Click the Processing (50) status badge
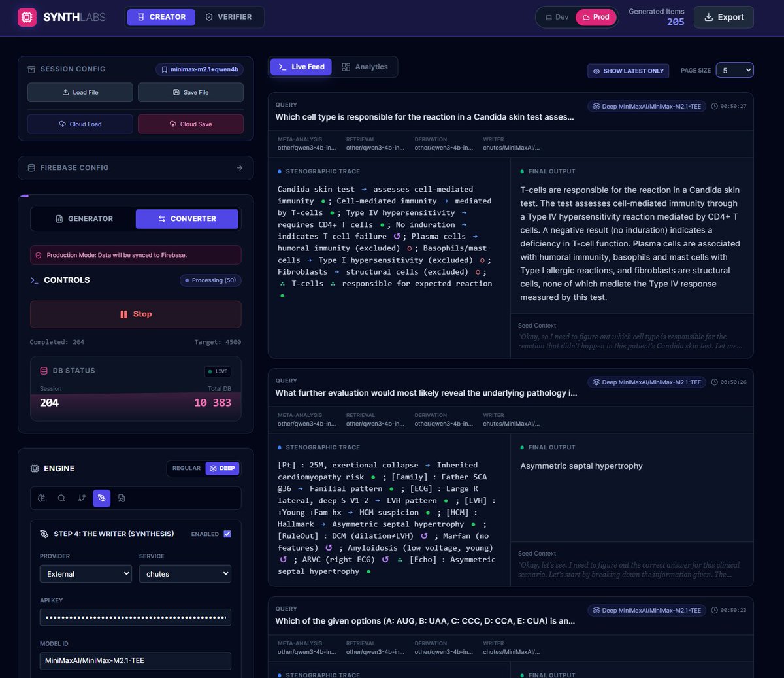 click(210, 280)
